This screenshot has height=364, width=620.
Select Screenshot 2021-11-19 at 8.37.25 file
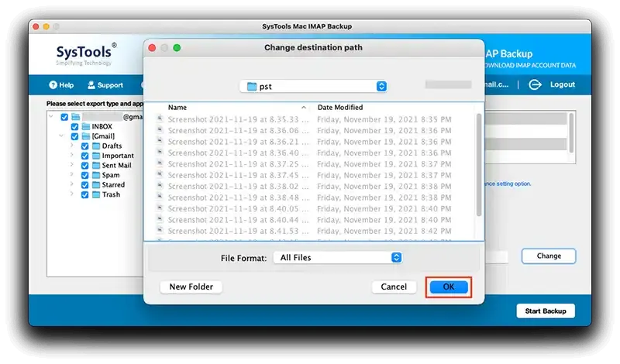pyautogui.click(x=238, y=164)
